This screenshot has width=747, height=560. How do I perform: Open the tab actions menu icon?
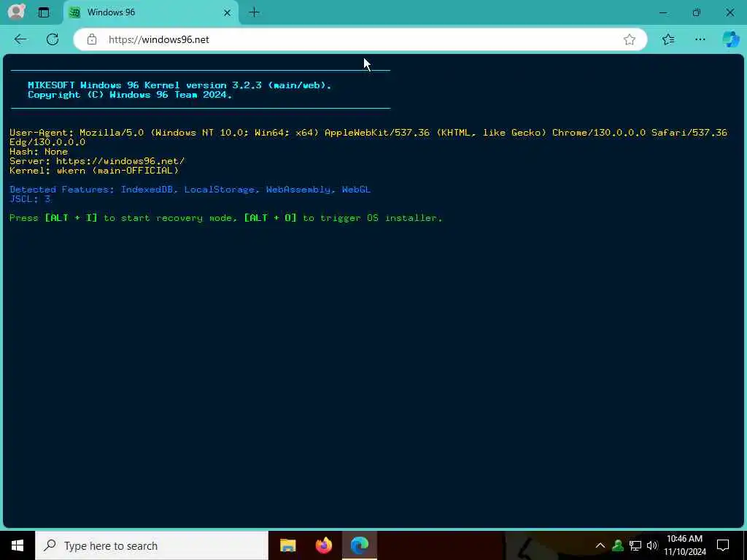tap(43, 12)
